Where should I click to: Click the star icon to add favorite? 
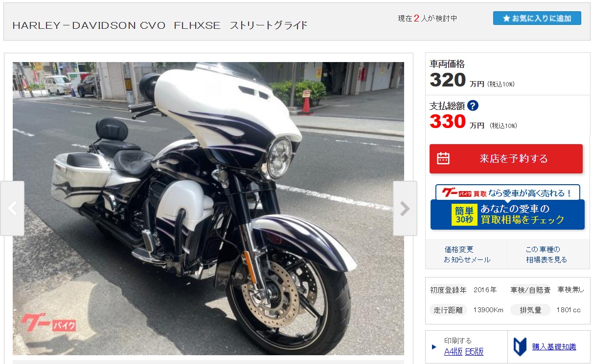pyautogui.click(x=506, y=19)
